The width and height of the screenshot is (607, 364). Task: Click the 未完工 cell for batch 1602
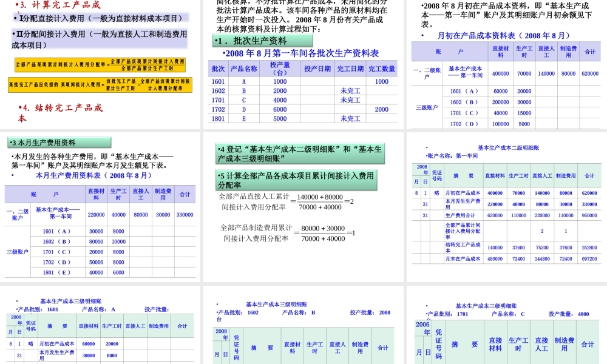click(350, 92)
